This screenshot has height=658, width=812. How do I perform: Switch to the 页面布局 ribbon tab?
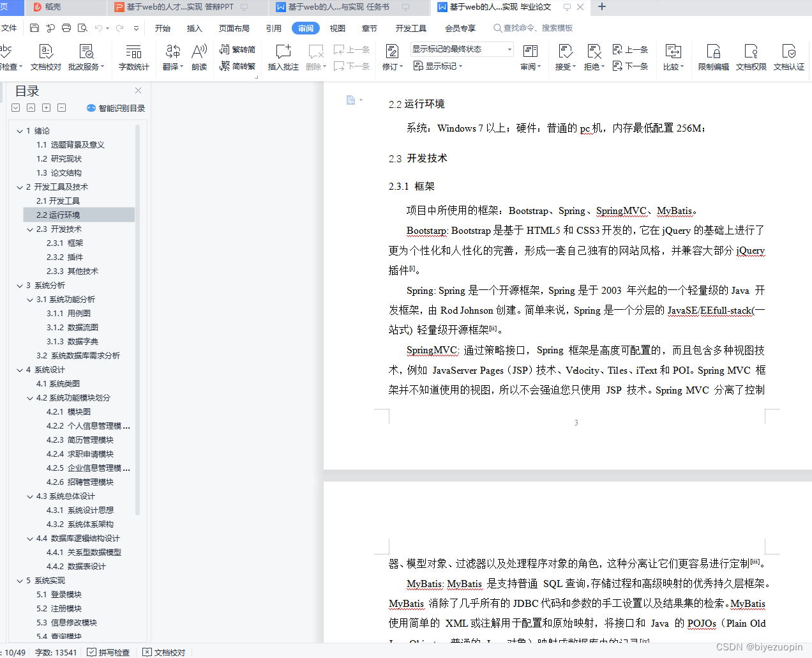coord(234,28)
